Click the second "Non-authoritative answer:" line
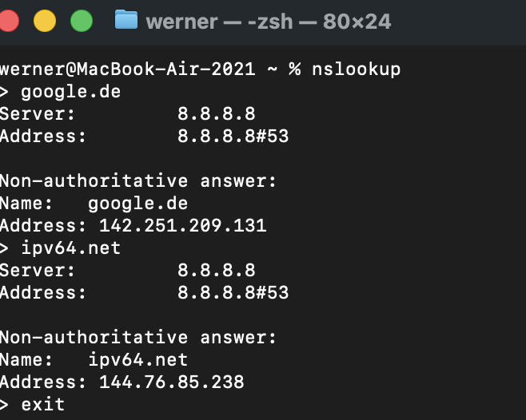The height and width of the screenshot is (420, 526). 138,337
